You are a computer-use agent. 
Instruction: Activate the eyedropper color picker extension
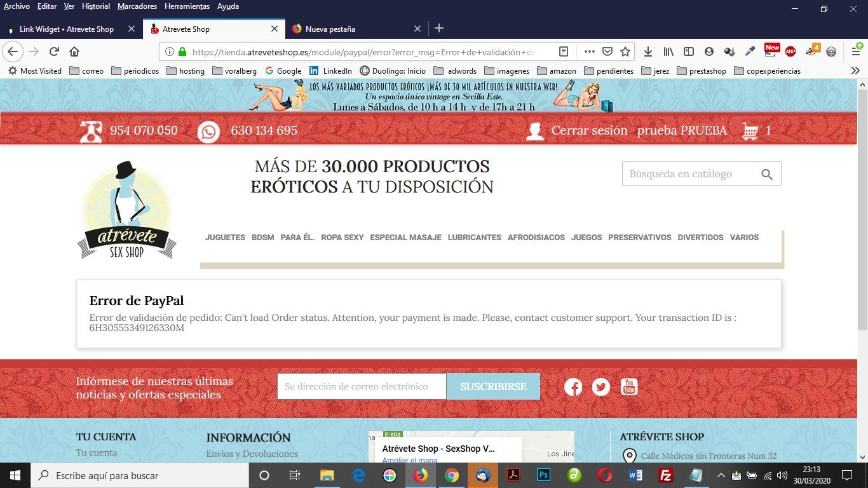pos(750,51)
